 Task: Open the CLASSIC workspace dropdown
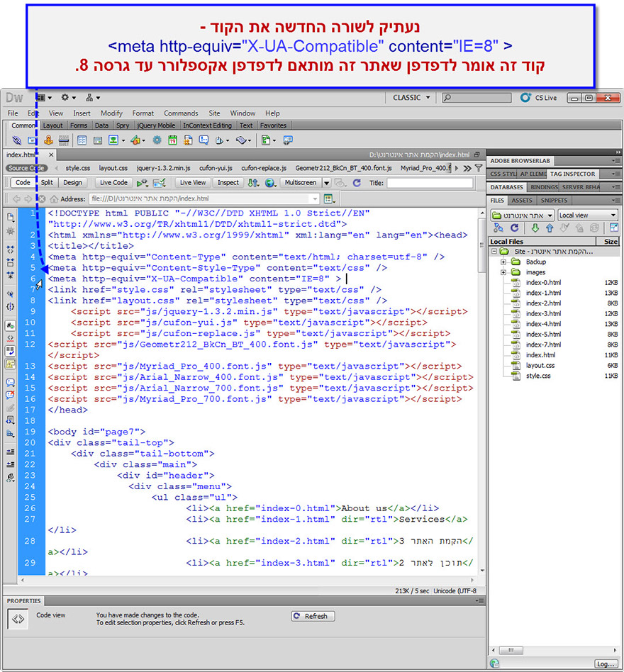coord(411,98)
